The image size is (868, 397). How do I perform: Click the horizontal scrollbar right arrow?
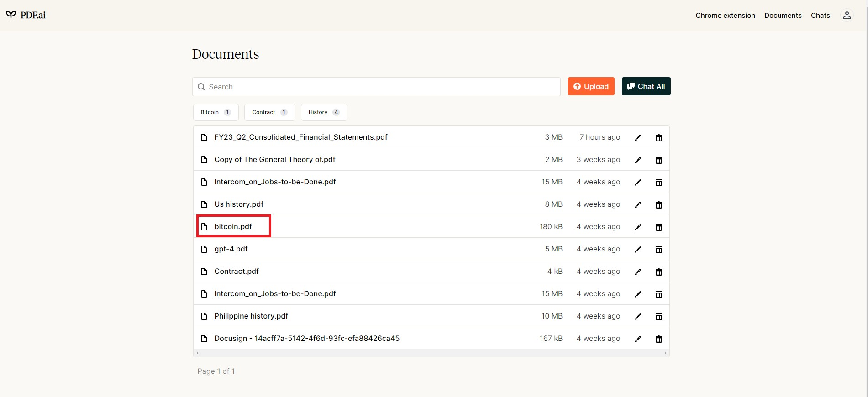665,353
